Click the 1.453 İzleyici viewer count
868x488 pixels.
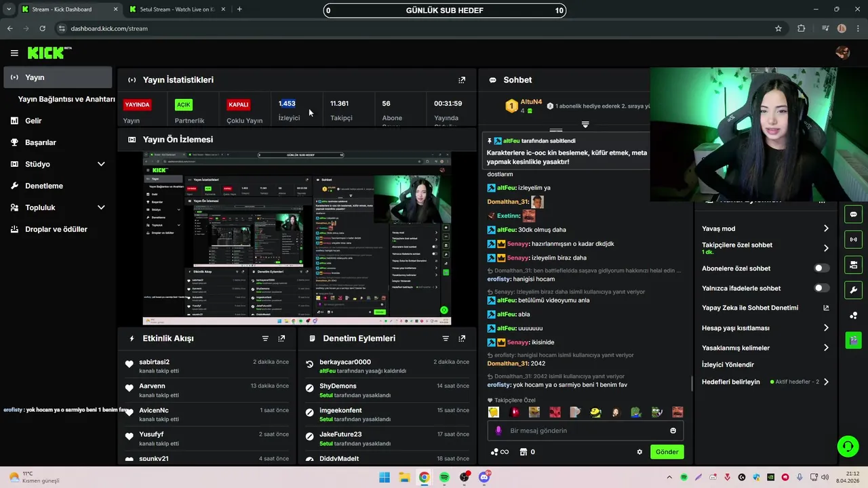pos(287,104)
